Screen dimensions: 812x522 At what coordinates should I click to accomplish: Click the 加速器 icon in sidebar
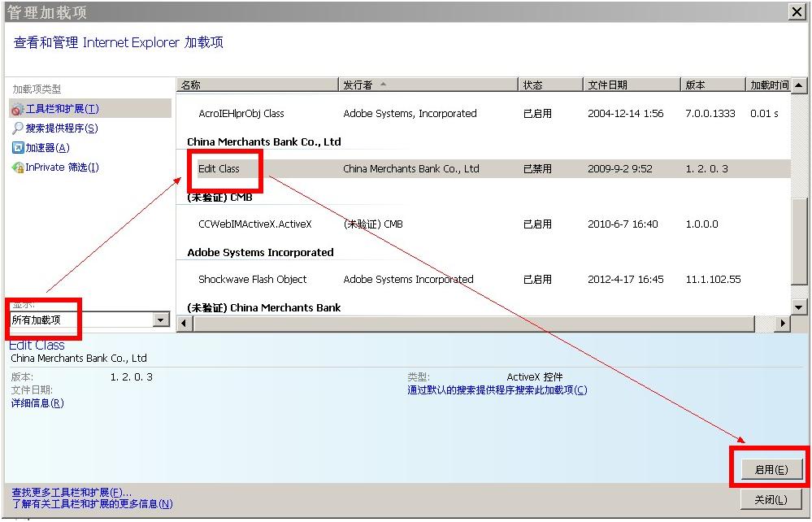(x=18, y=148)
